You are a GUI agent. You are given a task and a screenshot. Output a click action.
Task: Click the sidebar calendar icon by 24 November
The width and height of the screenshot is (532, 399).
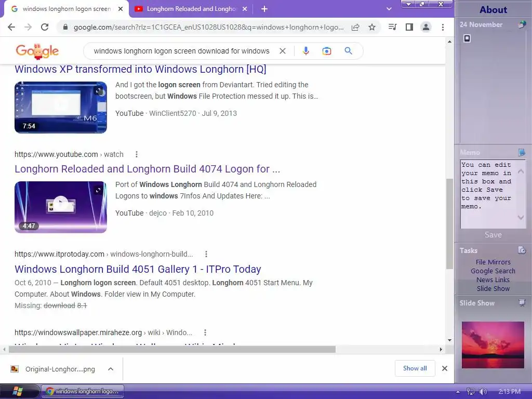pyautogui.click(x=522, y=25)
